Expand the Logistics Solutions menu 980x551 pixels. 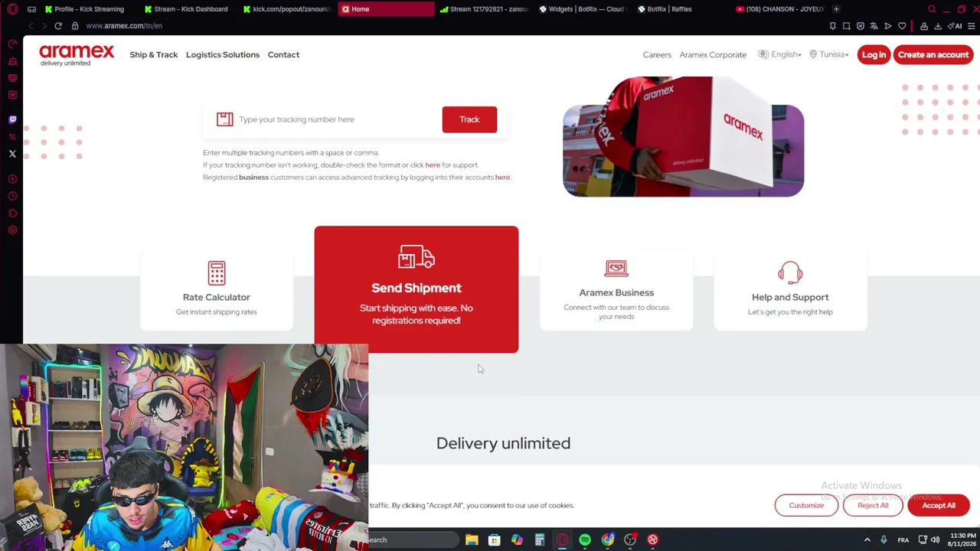(223, 54)
